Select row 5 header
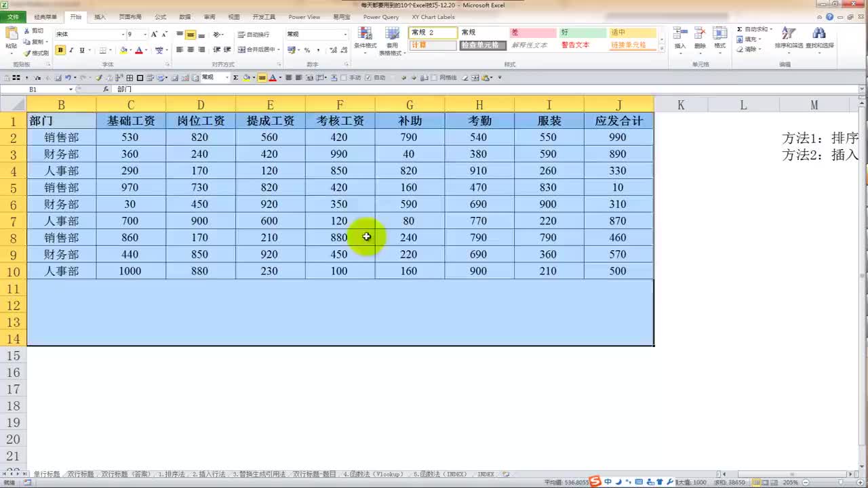868x488 pixels. point(13,188)
